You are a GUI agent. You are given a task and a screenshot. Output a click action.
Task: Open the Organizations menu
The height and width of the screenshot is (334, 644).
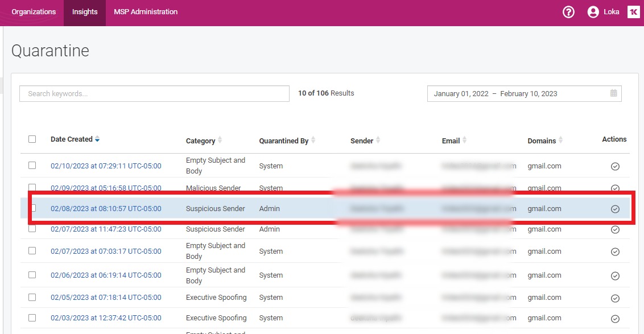[x=34, y=12]
